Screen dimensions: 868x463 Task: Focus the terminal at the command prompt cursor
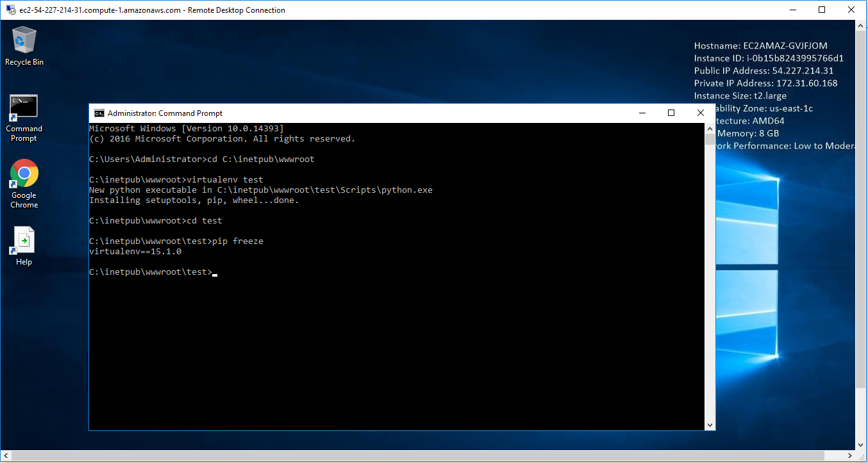coord(215,273)
